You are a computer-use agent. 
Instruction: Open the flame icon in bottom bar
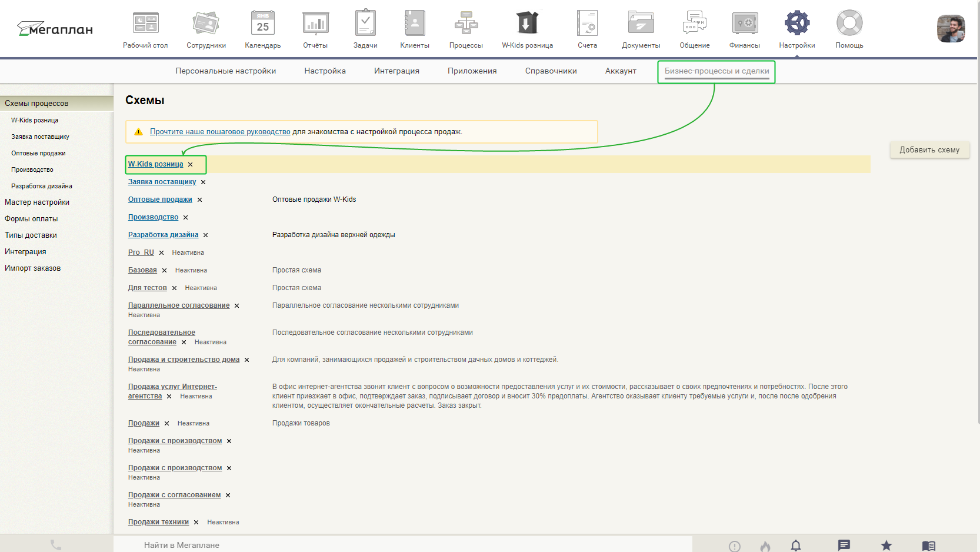point(765,546)
